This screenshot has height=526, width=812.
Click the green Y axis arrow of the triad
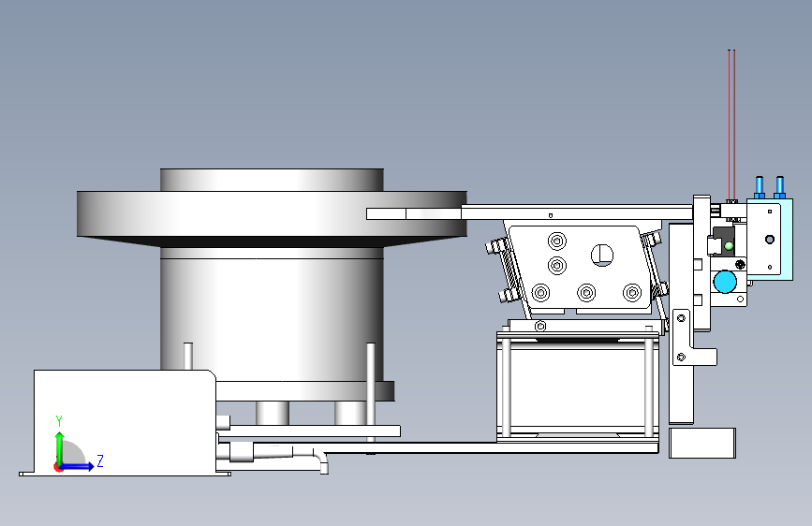pyautogui.click(x=59, y=448)
